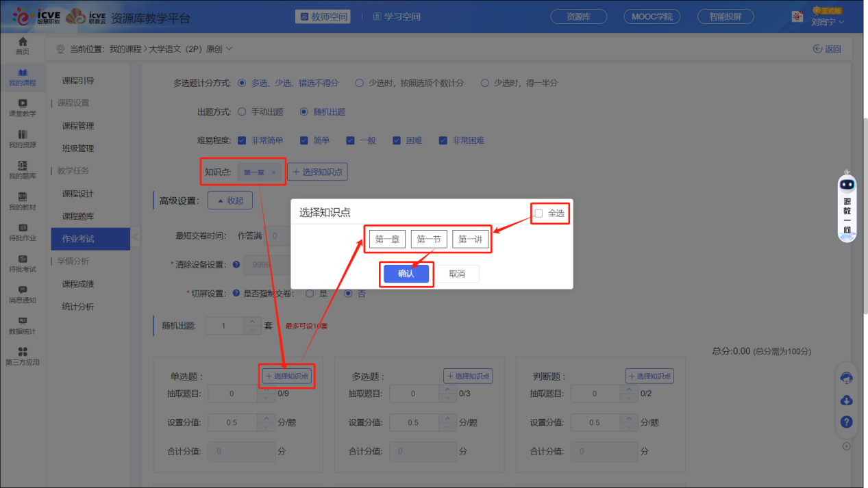Select the 手动出题 radio button
Viewport: 868px width, 488px height.
(241, 111)
